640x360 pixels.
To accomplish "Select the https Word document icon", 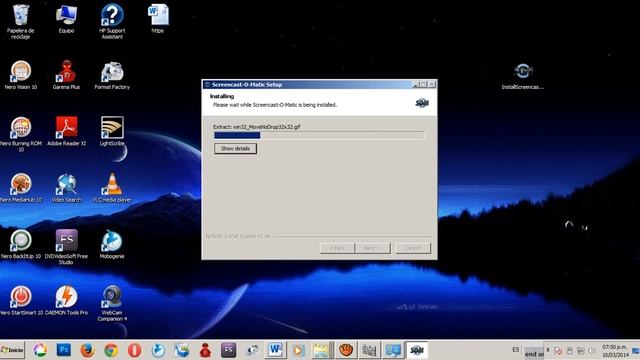I will pos(158,19).
